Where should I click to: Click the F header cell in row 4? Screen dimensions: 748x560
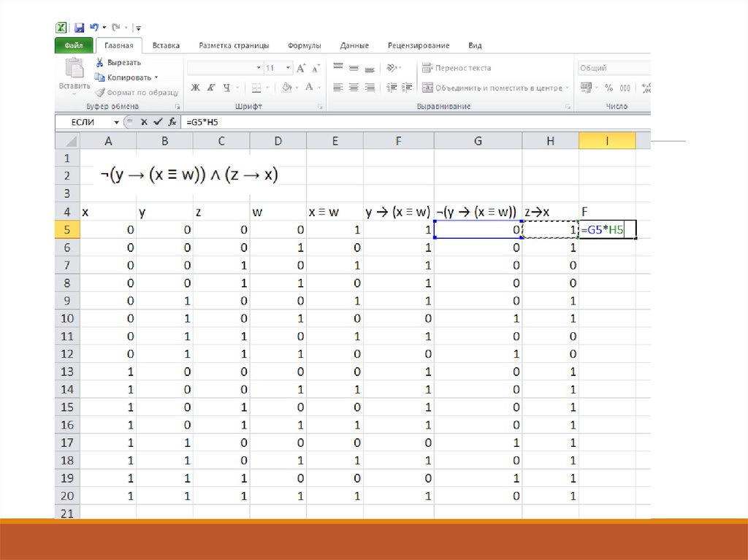[x=607, y=212]
